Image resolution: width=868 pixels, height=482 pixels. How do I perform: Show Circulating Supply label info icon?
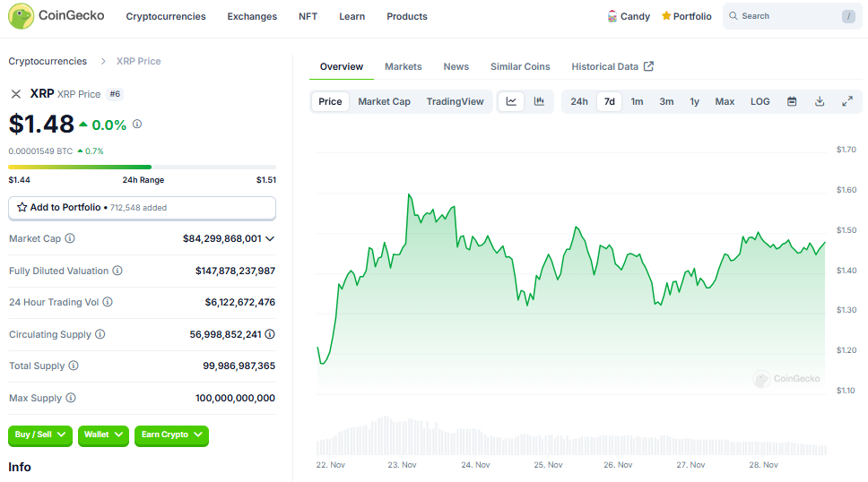100,334
